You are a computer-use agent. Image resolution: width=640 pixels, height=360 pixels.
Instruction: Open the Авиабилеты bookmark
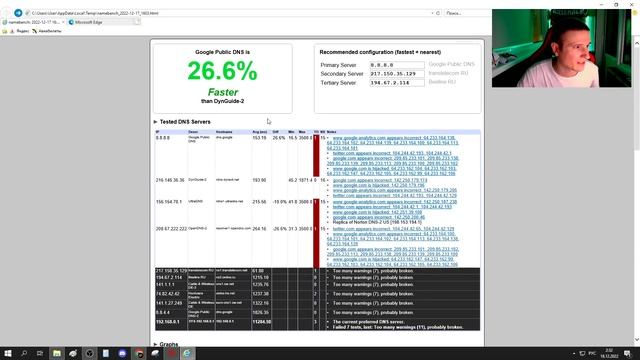click(x=47, y=31)
